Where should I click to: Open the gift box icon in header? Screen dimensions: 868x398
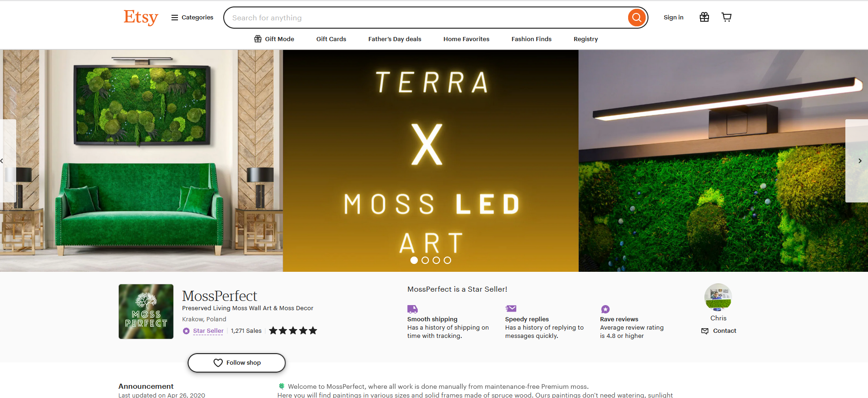coord(704,17)
